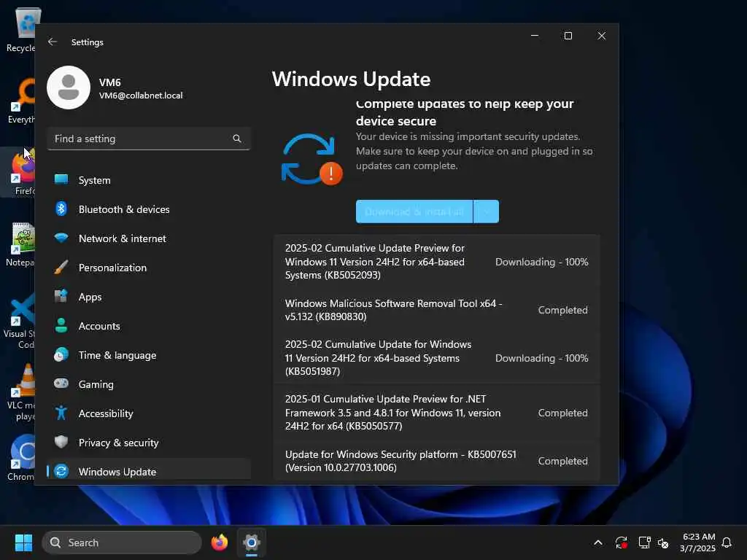Click Downloading - 100% status for KB5051987
Viewport: 747px width, 560px height.
tap(542, 358)
